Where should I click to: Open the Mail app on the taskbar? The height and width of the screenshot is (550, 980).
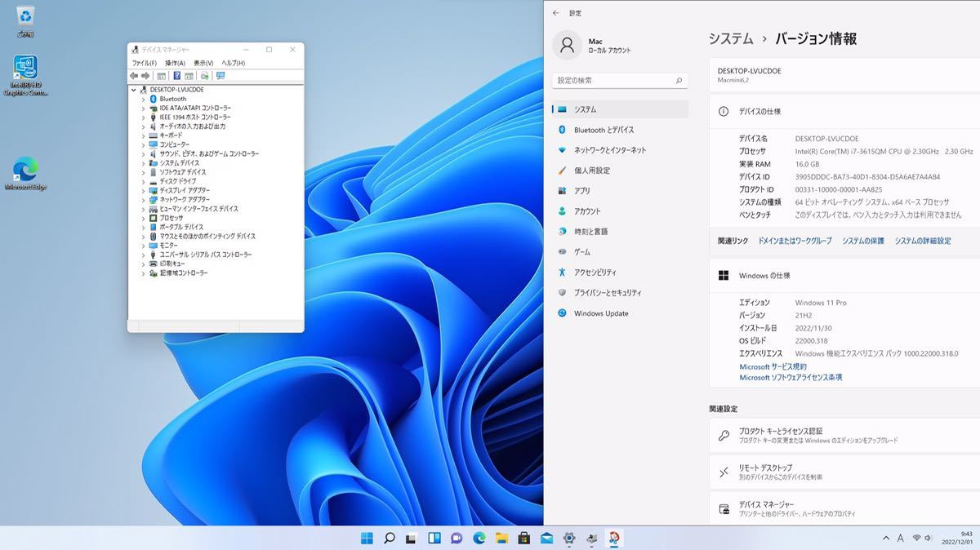[546, 538]
